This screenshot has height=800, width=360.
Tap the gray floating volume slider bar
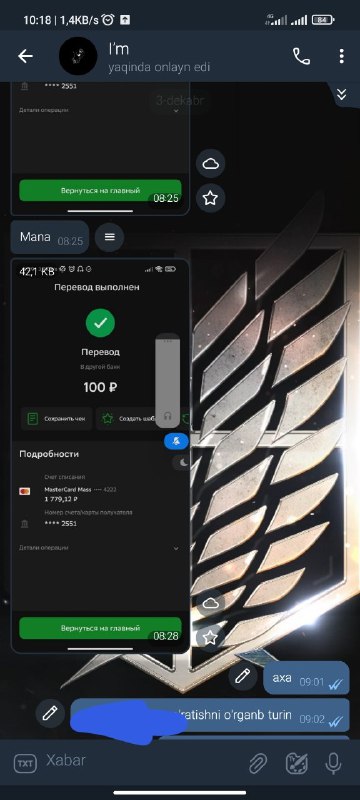tap(168, 381)
